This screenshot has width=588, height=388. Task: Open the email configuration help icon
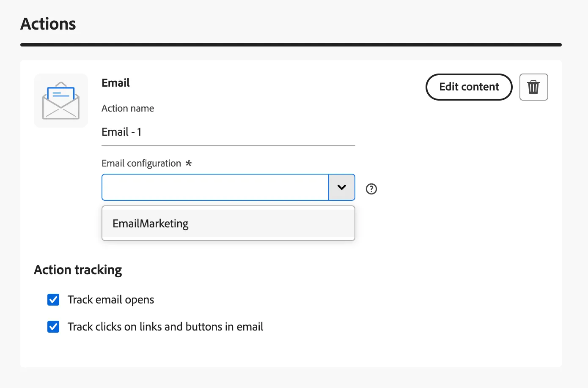pyautogui.click(x=371, y=189)
